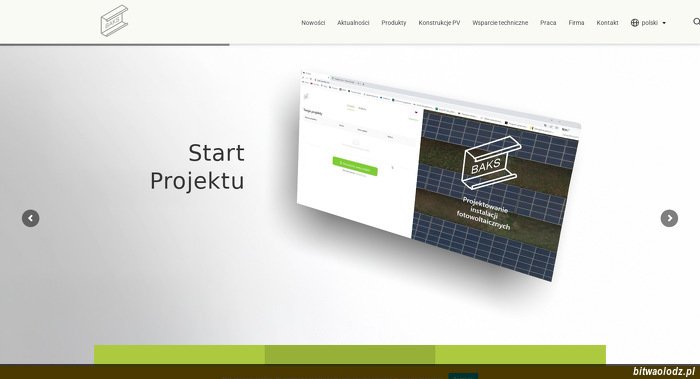This screenshot has width=700, height=379.
Task: Expand the polski language dropdown arrow
Action: click(x=664, y=23)
